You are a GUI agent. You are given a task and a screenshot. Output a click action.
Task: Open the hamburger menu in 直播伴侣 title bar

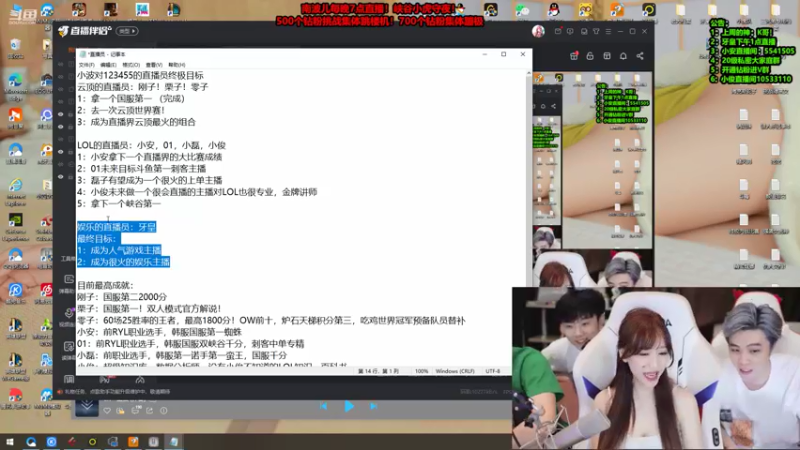(x=608, y=31)
